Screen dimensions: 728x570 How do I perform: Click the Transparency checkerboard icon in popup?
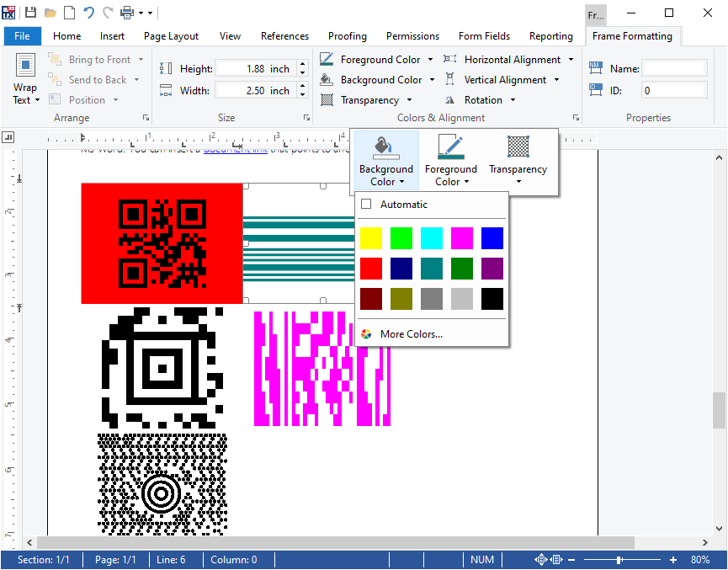click(x=518, y=146)
